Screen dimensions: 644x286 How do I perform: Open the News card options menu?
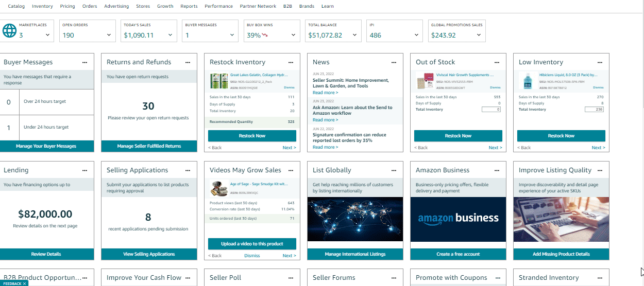394,62
